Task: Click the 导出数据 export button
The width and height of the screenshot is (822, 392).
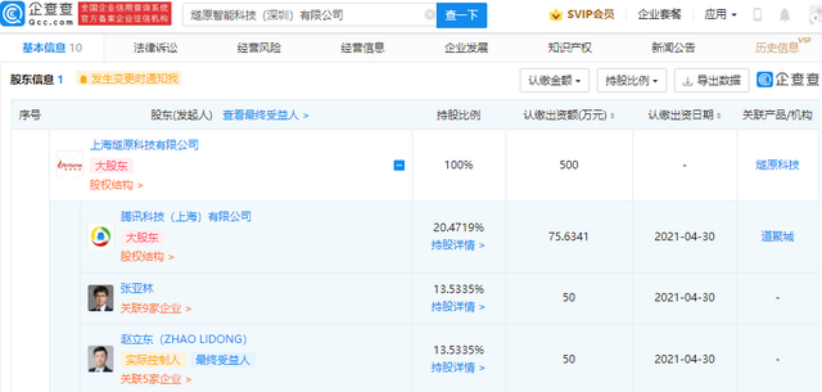Action: click(712, 81)
